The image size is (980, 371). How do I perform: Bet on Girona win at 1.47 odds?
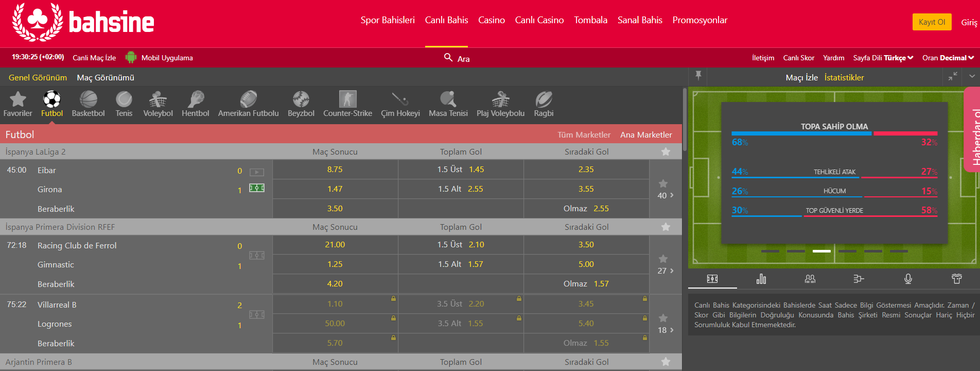[x=335, y=189]
